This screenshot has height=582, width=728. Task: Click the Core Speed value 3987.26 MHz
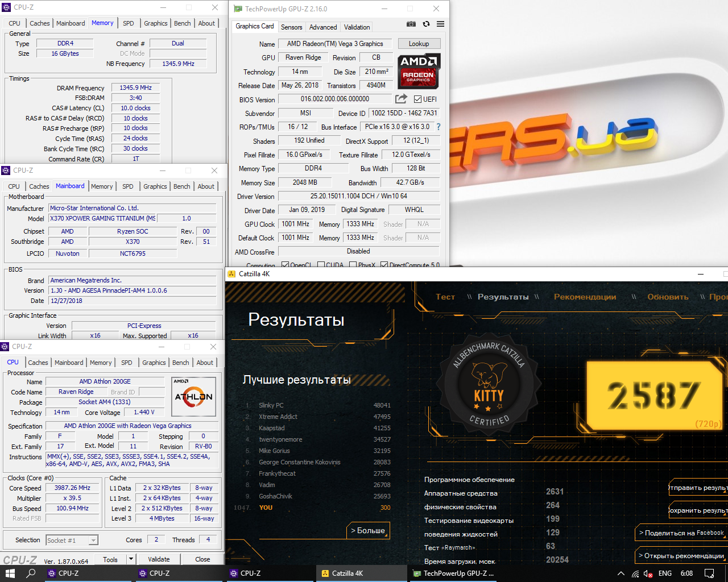pos(72,488)
